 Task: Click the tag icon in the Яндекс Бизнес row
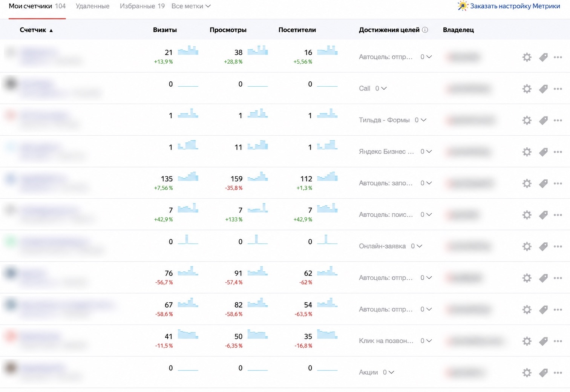coord(543,152)
